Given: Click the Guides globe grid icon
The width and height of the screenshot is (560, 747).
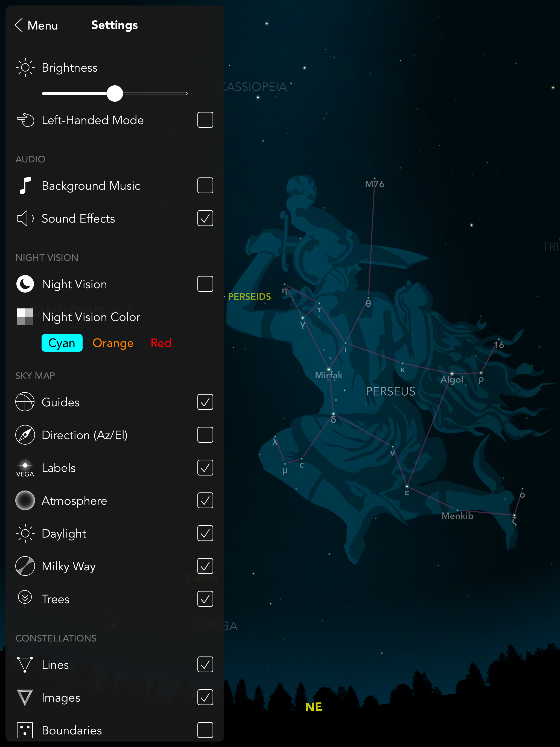Looking at the screenshot, I should coord(25,402).
